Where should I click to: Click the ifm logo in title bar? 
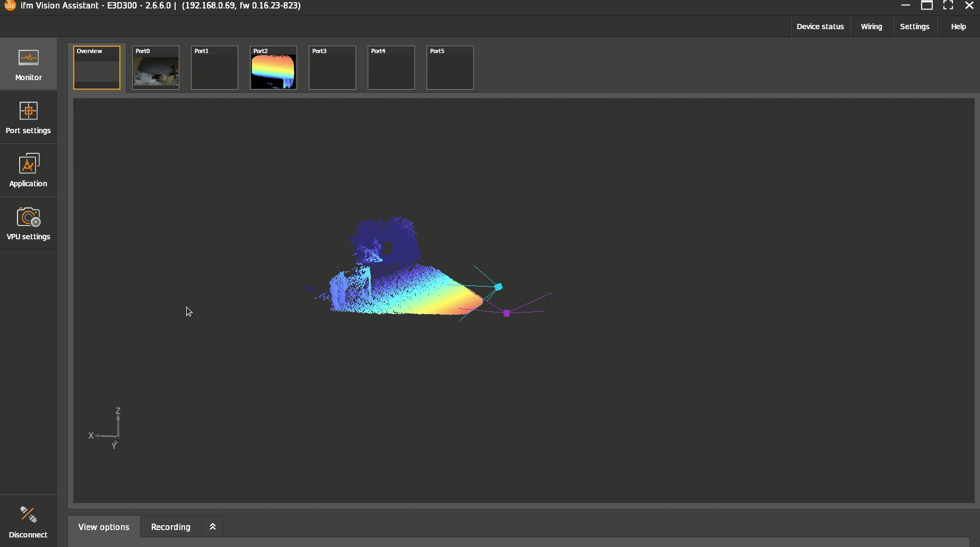[10, 6]
